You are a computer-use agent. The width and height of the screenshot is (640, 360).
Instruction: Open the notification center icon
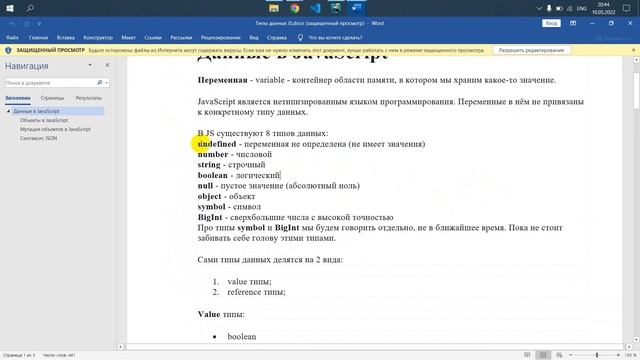coord(627,8)
